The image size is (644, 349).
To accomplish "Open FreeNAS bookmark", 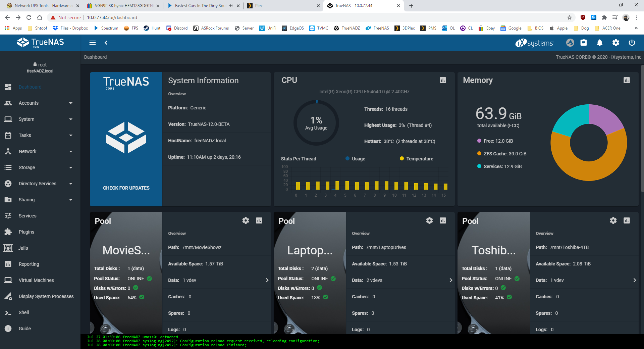I will pos(377,28).
